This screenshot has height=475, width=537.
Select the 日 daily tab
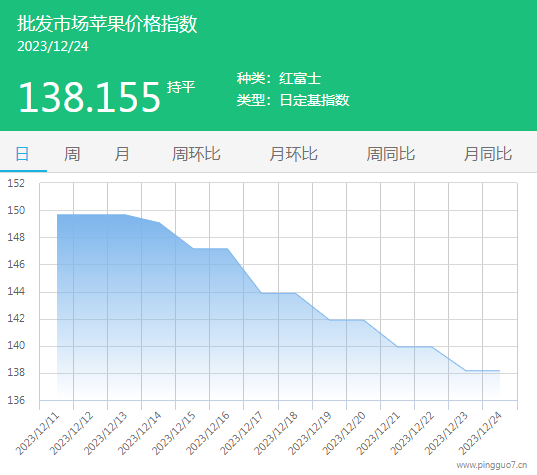pos(23,154)
